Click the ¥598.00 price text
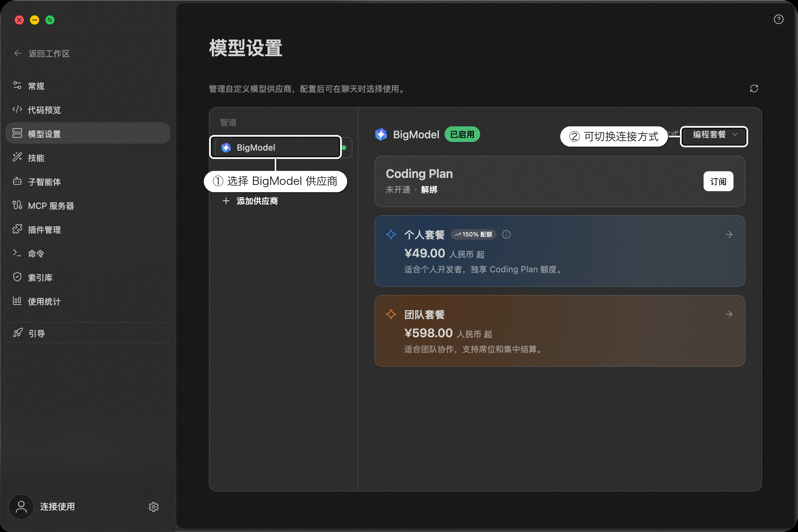The image size is (798, 532). tap(428, 333)
